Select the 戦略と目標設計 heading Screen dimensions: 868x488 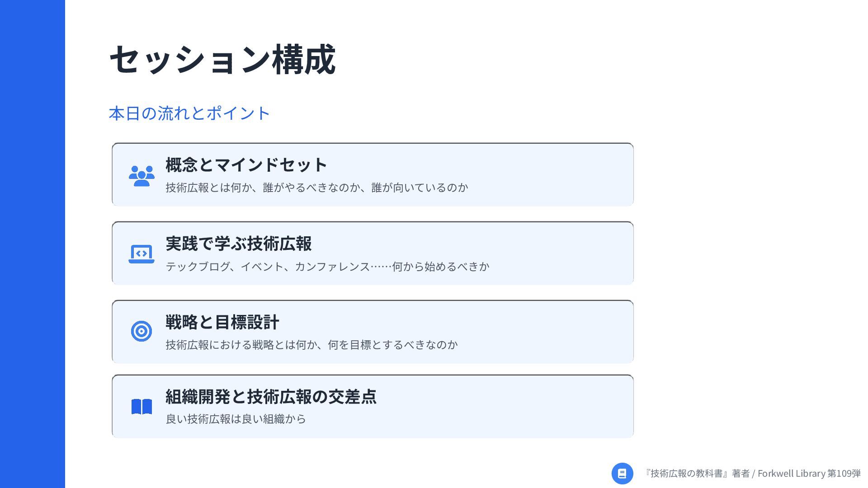[222, 322]
